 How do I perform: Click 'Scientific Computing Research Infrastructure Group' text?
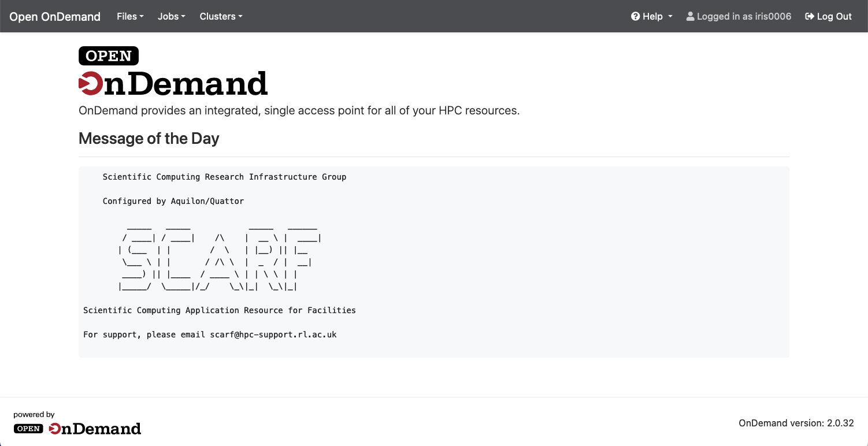click(224, 177)
